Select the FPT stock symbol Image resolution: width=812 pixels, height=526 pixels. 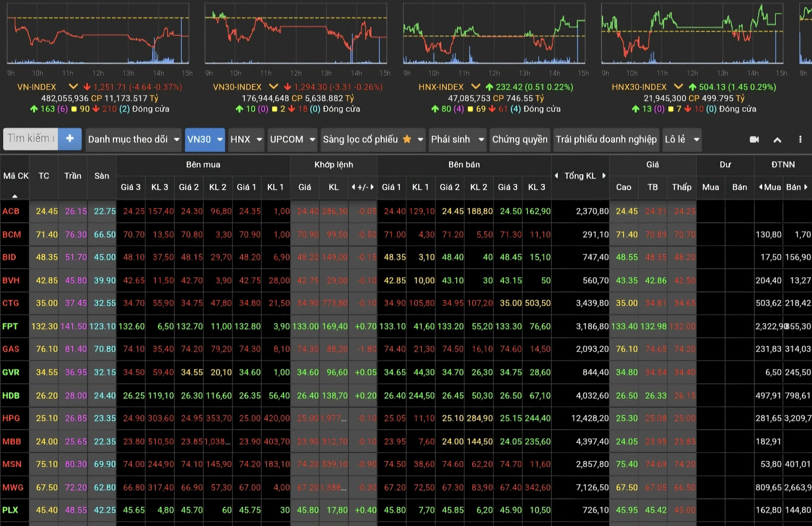click(x=10, y=326)
